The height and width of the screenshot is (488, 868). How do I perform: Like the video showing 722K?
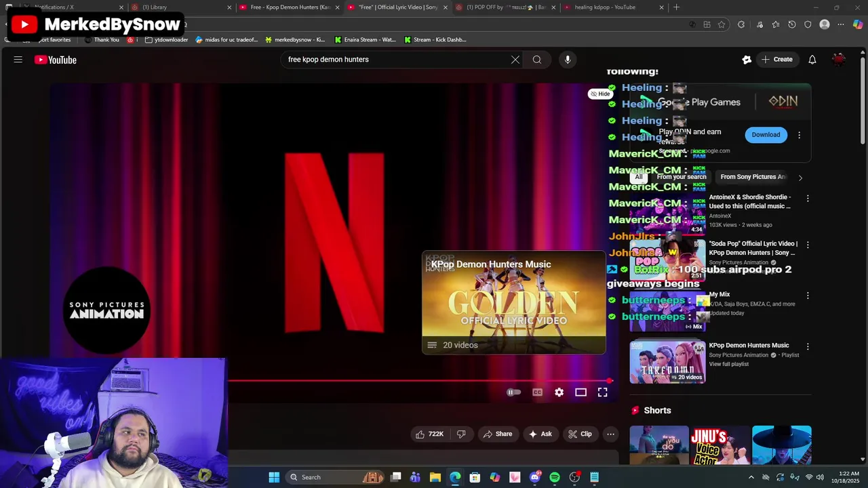pos(429,434)
